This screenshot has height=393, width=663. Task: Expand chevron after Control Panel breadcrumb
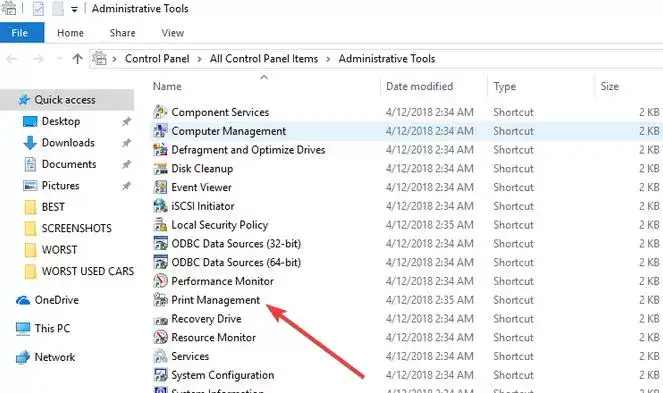coord(199,59)
